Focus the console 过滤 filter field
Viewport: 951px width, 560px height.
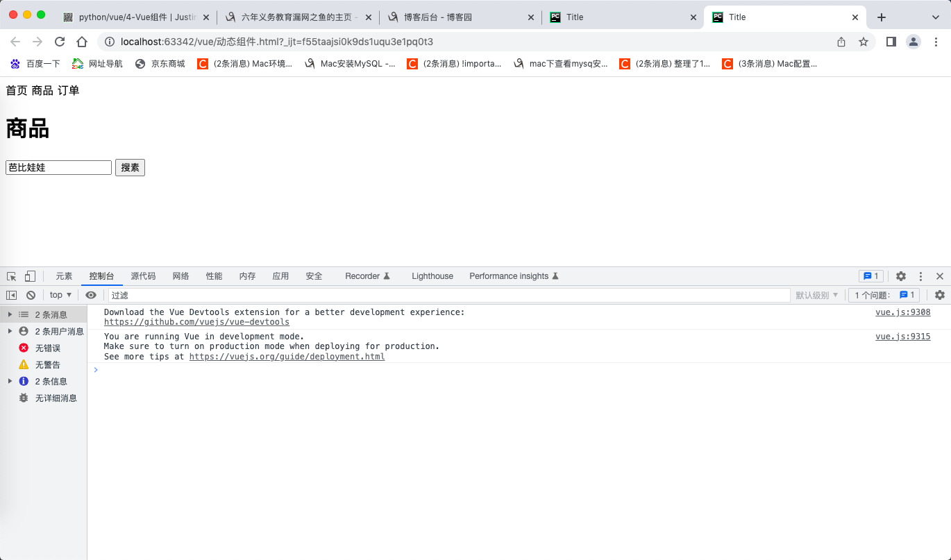449,295
